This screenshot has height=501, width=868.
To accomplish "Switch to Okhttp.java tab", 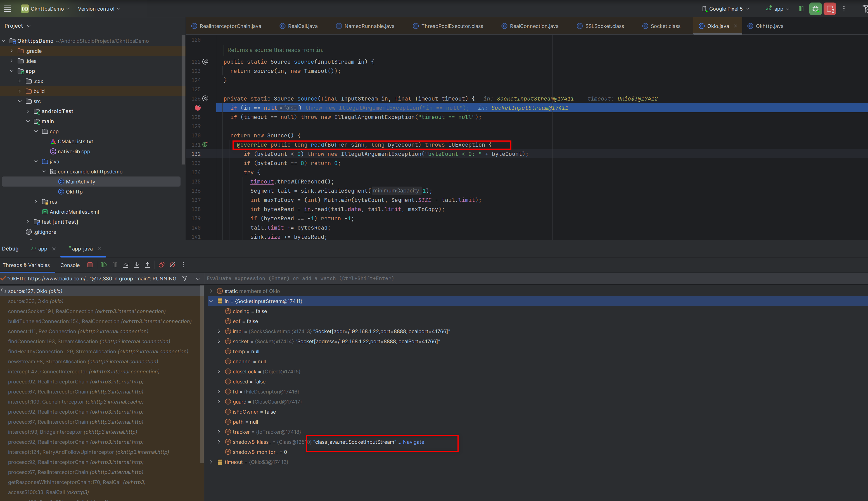I will [765, 26].
